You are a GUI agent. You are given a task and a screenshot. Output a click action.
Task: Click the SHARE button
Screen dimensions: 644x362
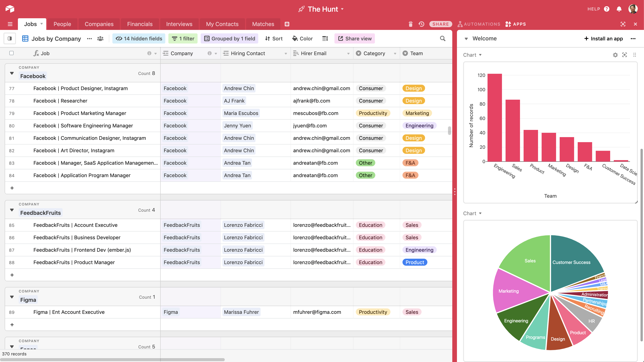click(x=440, y=24)
